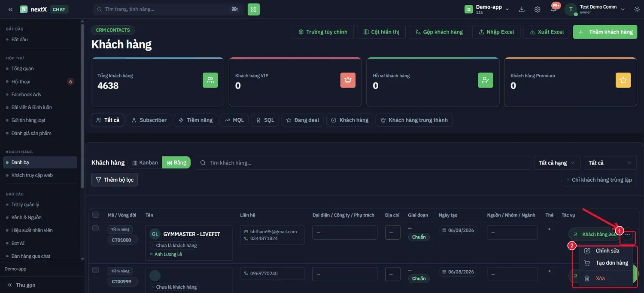Screen dimensions: 644x293
Task: Open the settings gear icon
Action: click(x=538, y=9)
